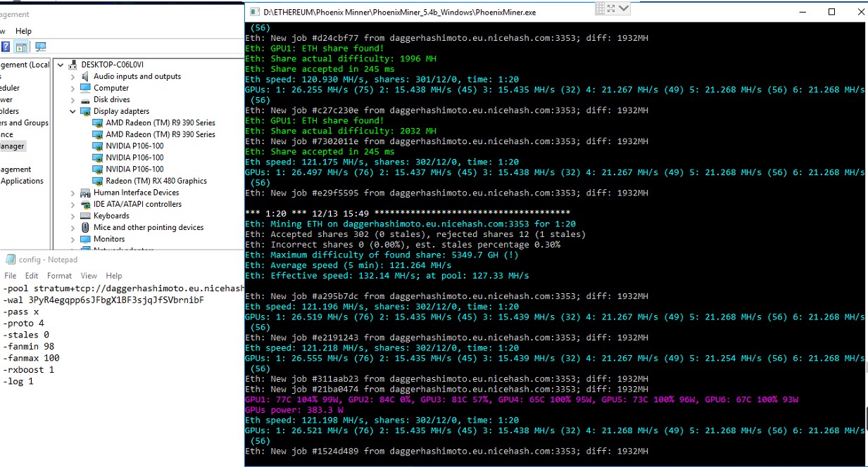The width and height of the screenshot is (868, 467).
Task: Click the DESKTOP-C06L0VI computer node icon
Action: tap(73, 65)
